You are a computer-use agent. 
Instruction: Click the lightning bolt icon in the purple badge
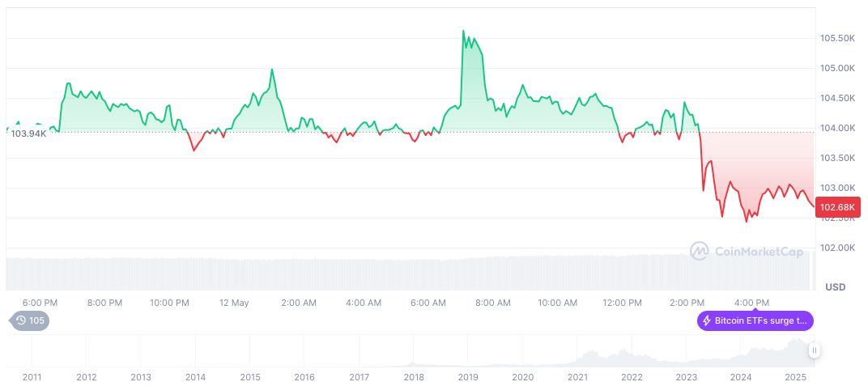(x=706, y=320)
